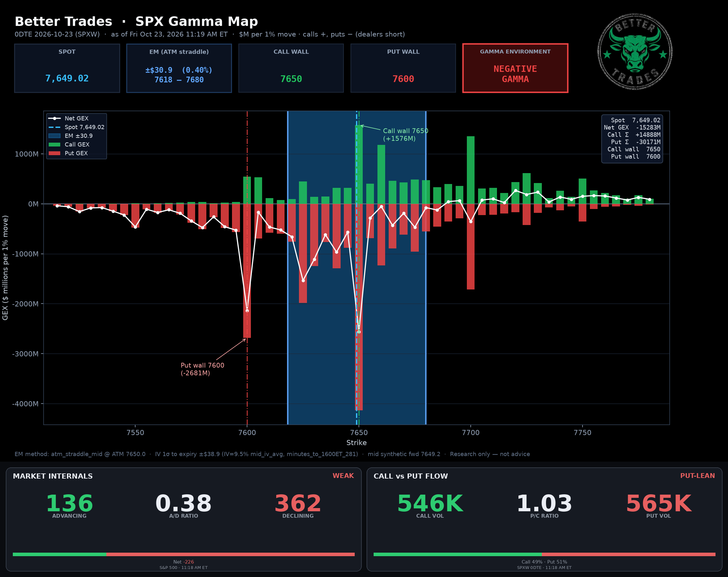Click the 7700 strike axis label

(471, 432)
